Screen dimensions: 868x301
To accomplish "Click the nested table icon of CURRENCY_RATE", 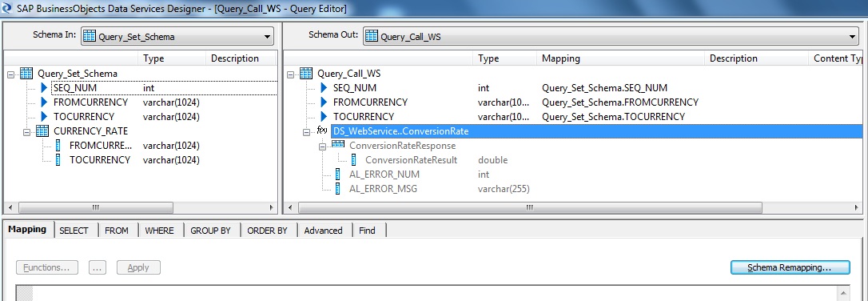I will pos(42,131).
